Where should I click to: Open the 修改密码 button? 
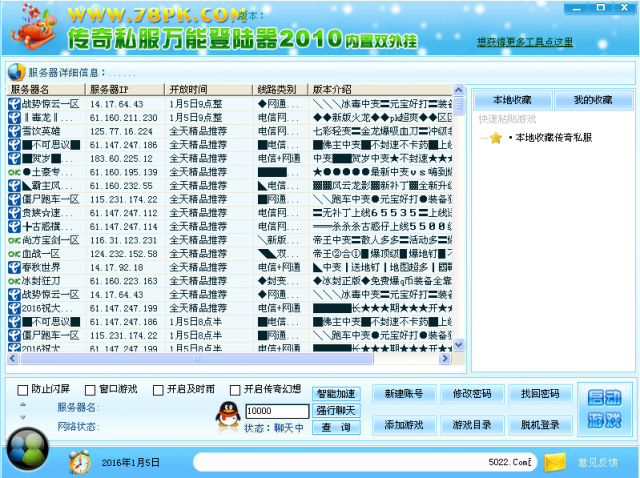472,394
